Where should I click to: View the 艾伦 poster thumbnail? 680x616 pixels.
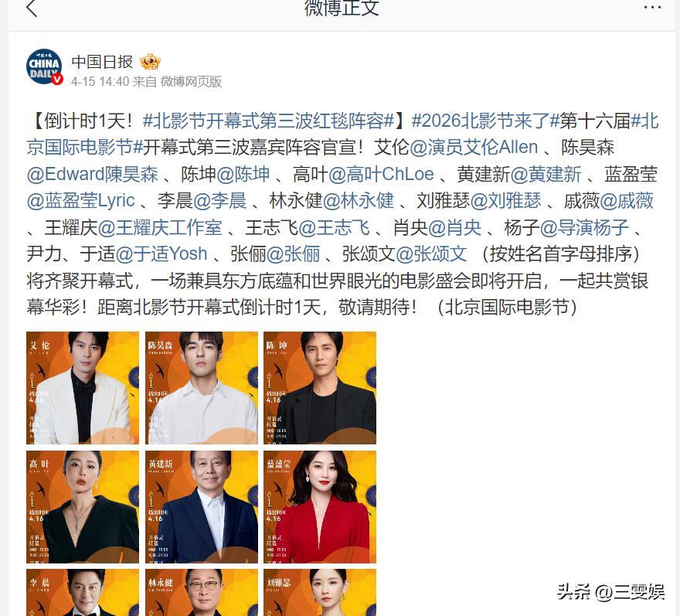[83, 388]
